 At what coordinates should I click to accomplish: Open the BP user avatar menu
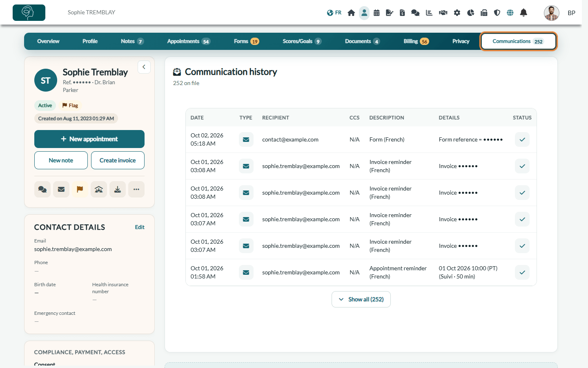click(552, 13)
